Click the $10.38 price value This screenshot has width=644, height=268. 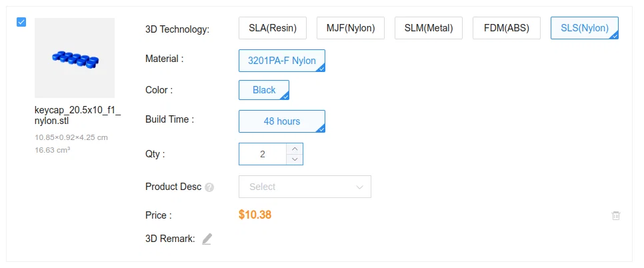click(x=255, y=215)
